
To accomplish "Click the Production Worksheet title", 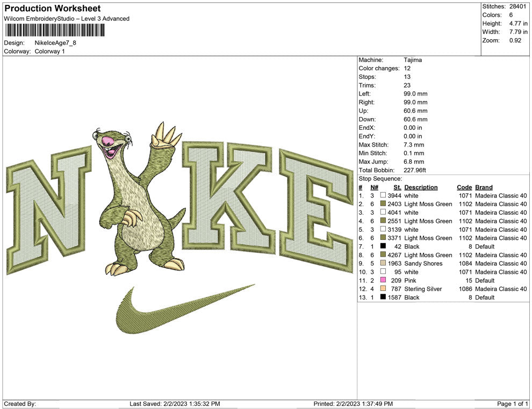I will 53,9.
